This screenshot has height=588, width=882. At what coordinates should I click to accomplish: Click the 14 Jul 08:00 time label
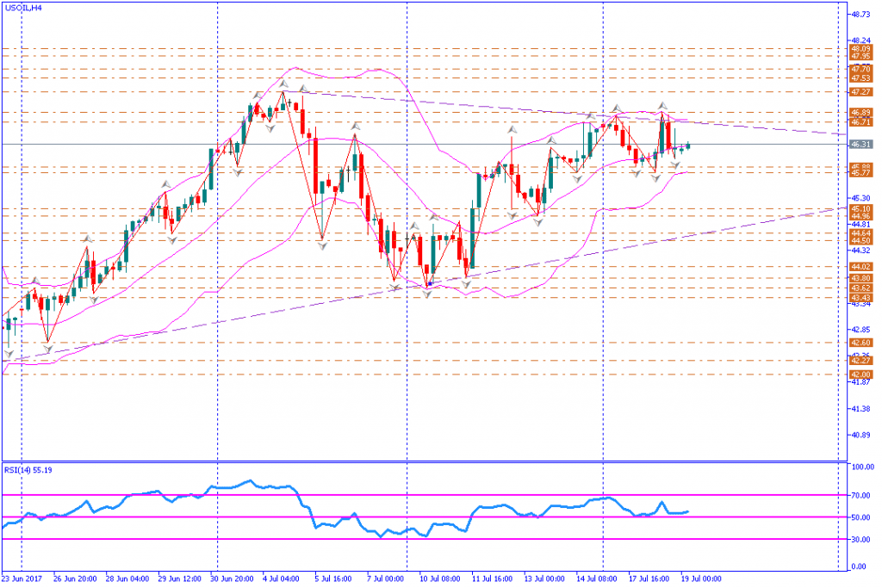(598, 579)
